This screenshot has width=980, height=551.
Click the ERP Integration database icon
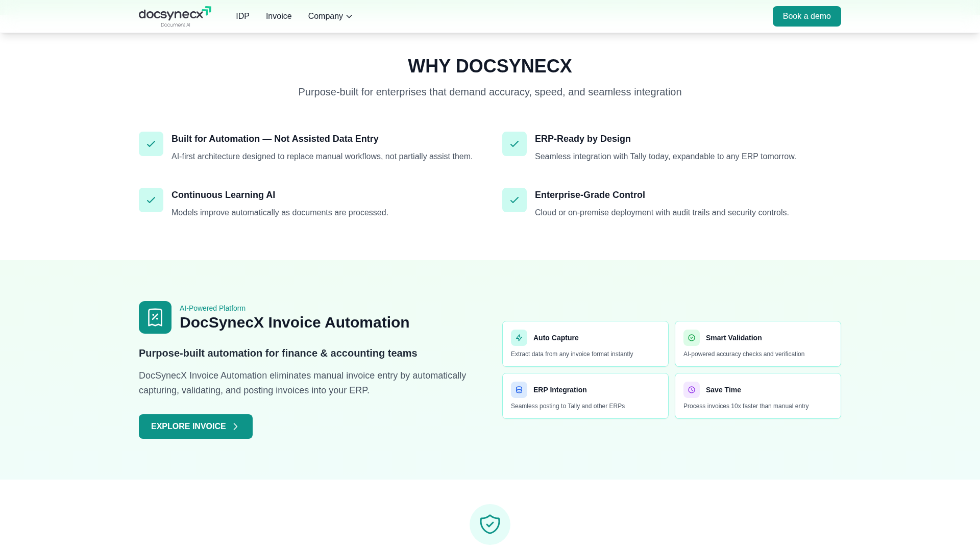519,390
